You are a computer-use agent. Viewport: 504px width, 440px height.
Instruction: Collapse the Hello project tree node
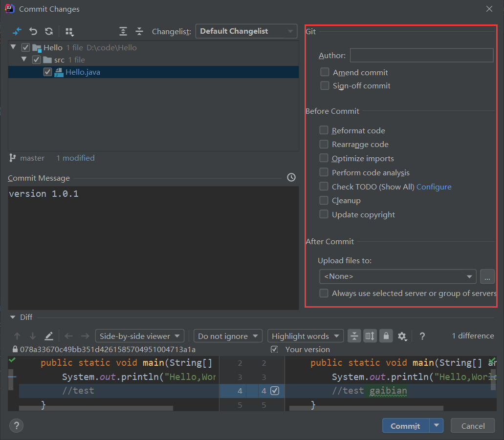coord(13,47)
